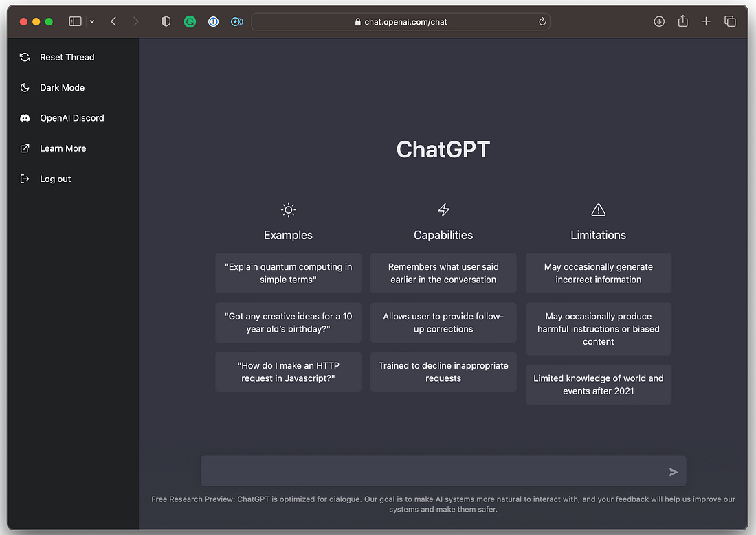Screen dimensions: 756x535
Task: Click the Dark Mode moon icon
Action: click(x=25, y=88)
